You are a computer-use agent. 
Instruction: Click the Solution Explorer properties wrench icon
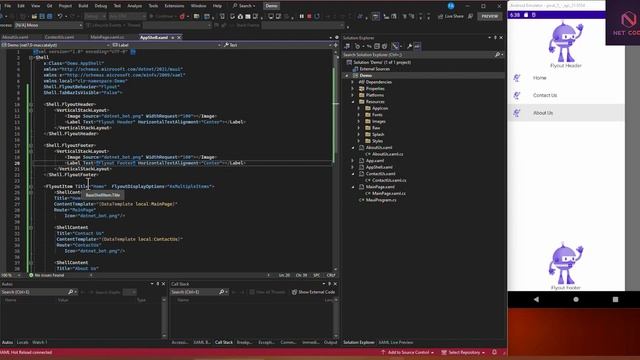tap(409, 46)
